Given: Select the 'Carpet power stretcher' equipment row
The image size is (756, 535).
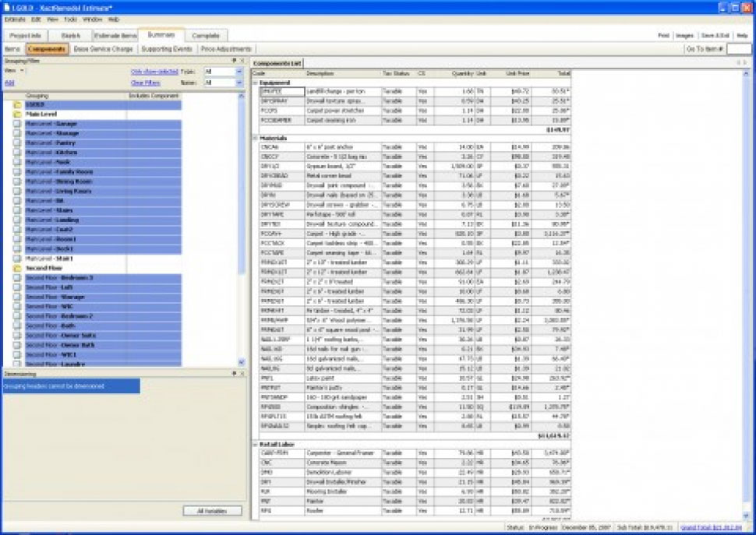Looking at the screenshot, I should (x=415, y=111).
